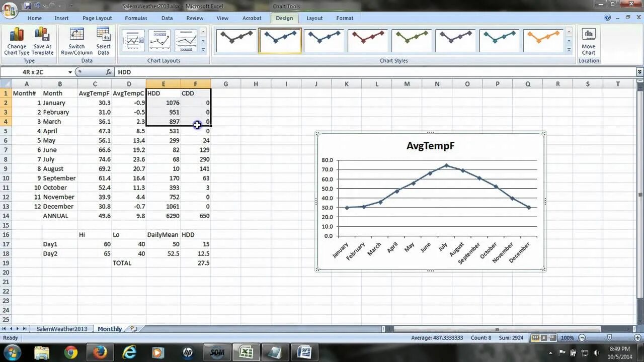This screenshot has width=644, height=362.
Task: Switch to Monthly sheet tab
Action: click(x=110, y=329)
